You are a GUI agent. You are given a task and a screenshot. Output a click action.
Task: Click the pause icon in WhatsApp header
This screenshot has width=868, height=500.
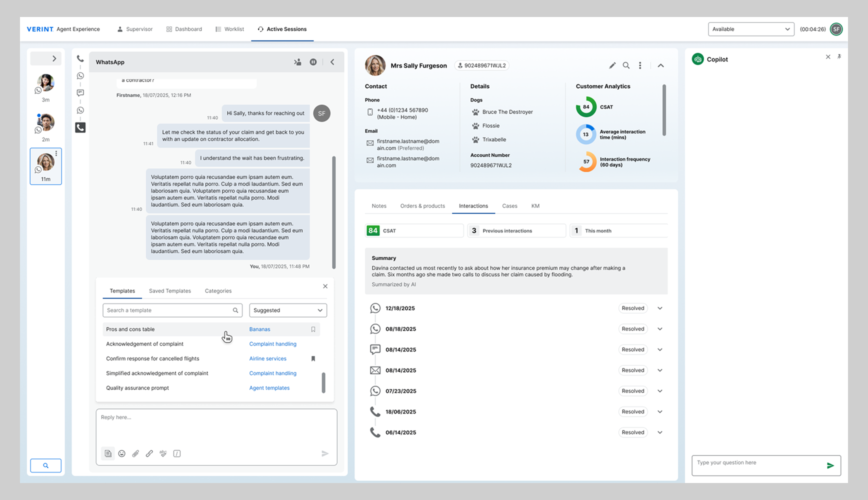313,62
